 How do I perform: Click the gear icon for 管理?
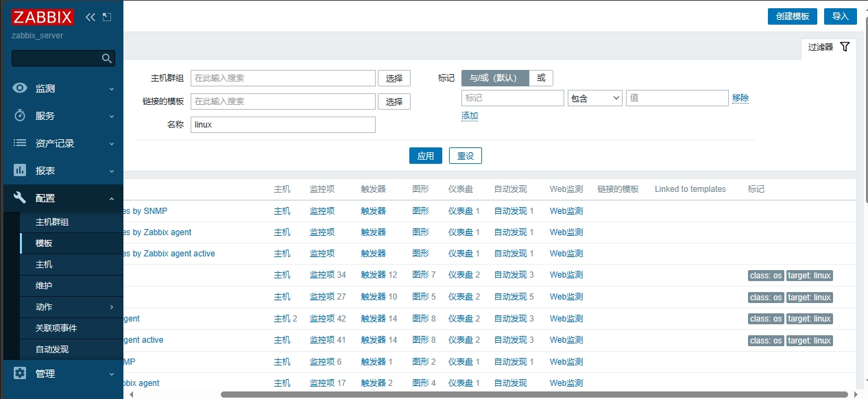coord(20,374)
